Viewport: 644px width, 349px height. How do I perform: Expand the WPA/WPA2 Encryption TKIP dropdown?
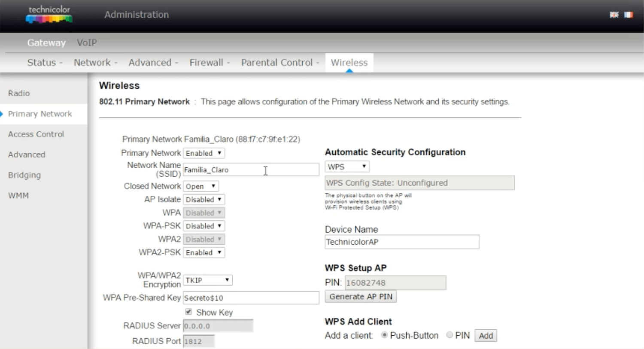[208, 280]
